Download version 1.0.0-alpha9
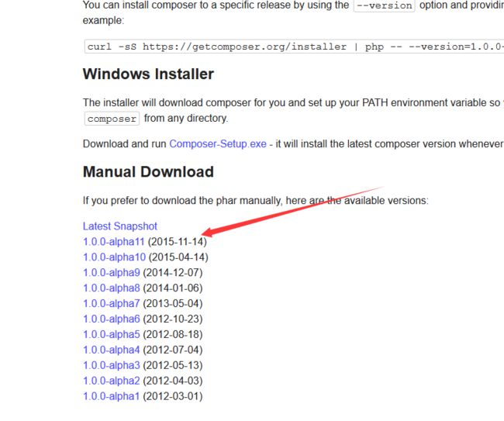The width and height of the screenshot is (504, 421). click(x=111, y=272)
